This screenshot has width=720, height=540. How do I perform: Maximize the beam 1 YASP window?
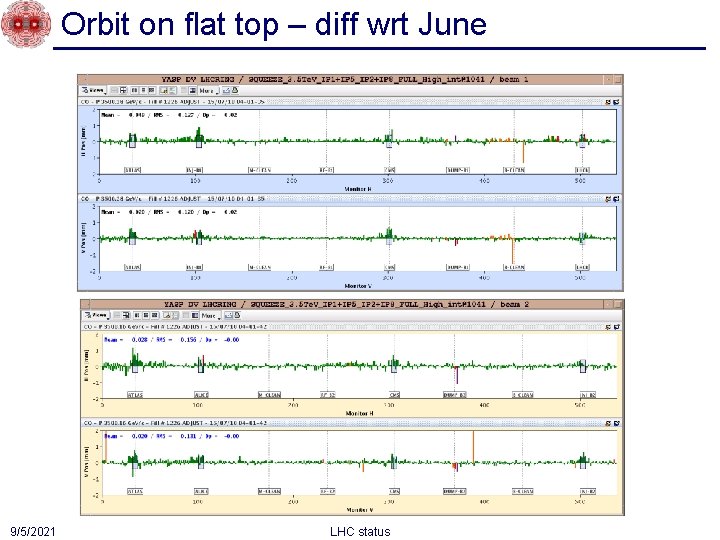tap(618, 79)
